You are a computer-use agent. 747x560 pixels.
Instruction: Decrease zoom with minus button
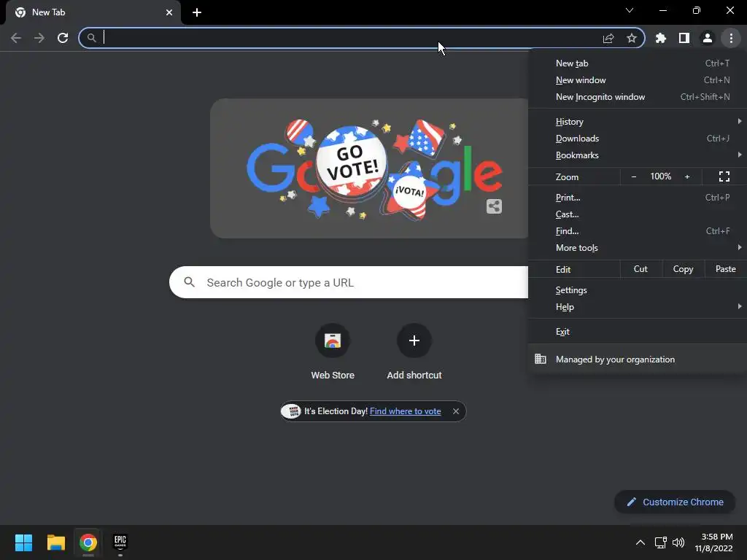[634, 176]
